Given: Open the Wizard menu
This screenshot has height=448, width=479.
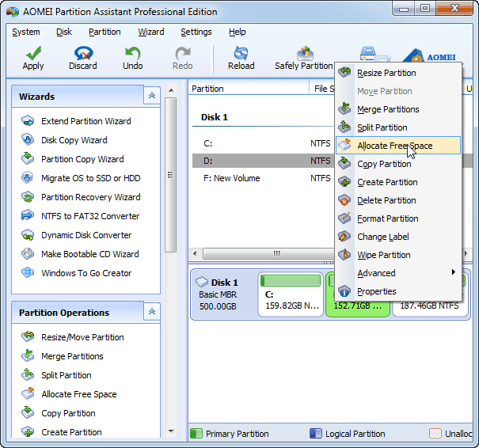Looking at the screenshot, I should pyautogui.click(x=151, y=32).
